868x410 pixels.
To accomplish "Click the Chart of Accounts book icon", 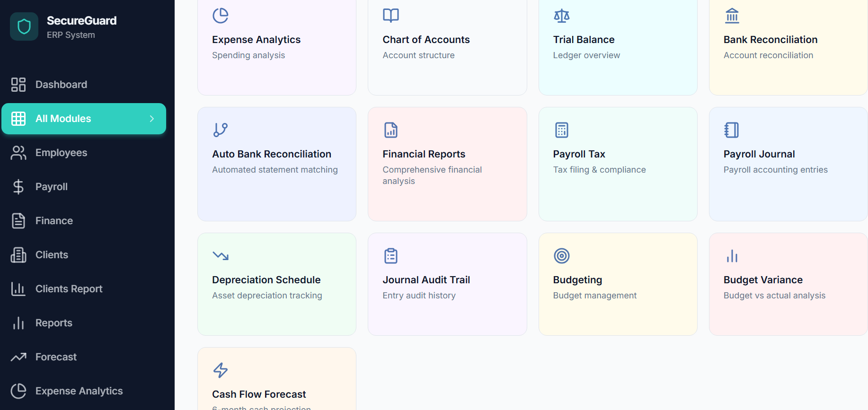I will 391,16.
